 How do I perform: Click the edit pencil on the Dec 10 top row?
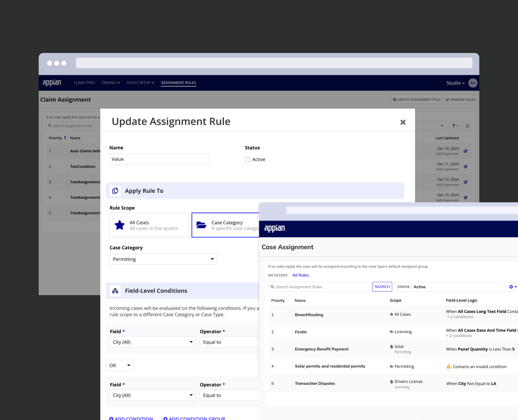click(x=466, y=151)
